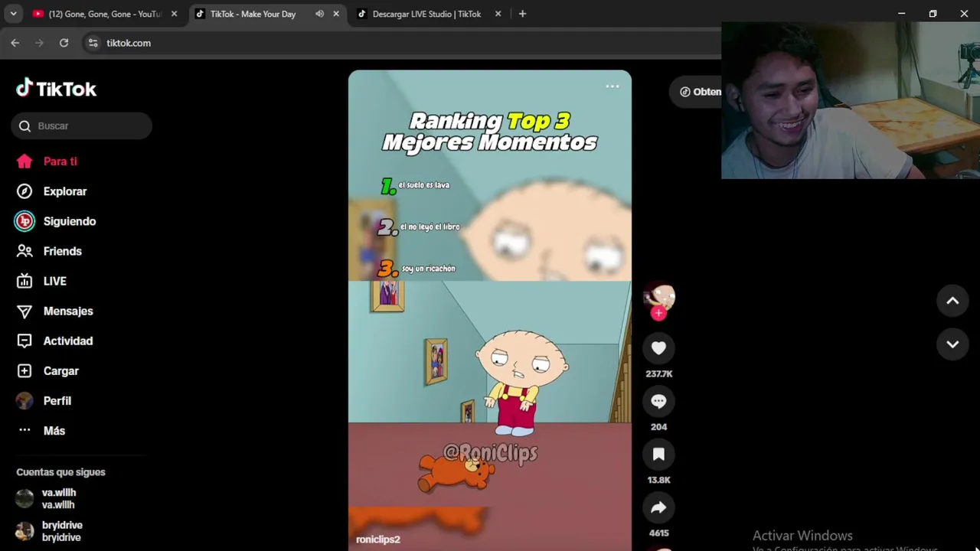980x551 pixels.
Task: Click the Siguiendo avatar icon
Action: [x=24, y=221]
